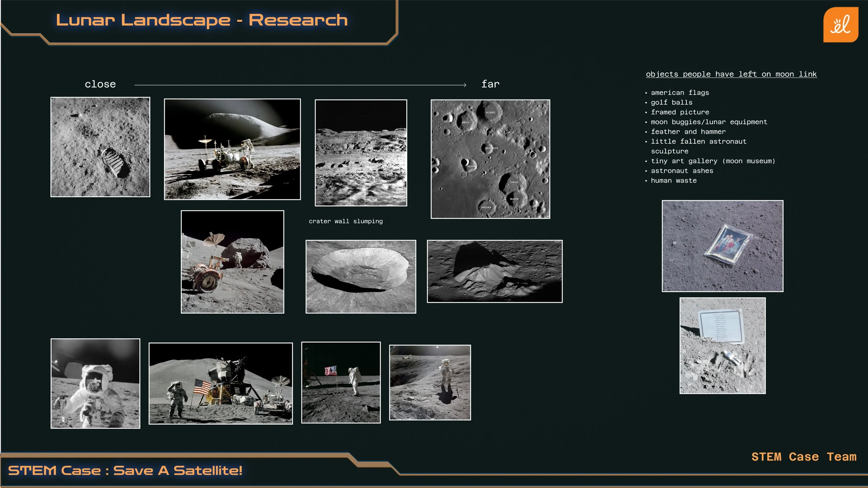
Task: Click the astronaut visor close-up photo
Action: pos(95,383)
